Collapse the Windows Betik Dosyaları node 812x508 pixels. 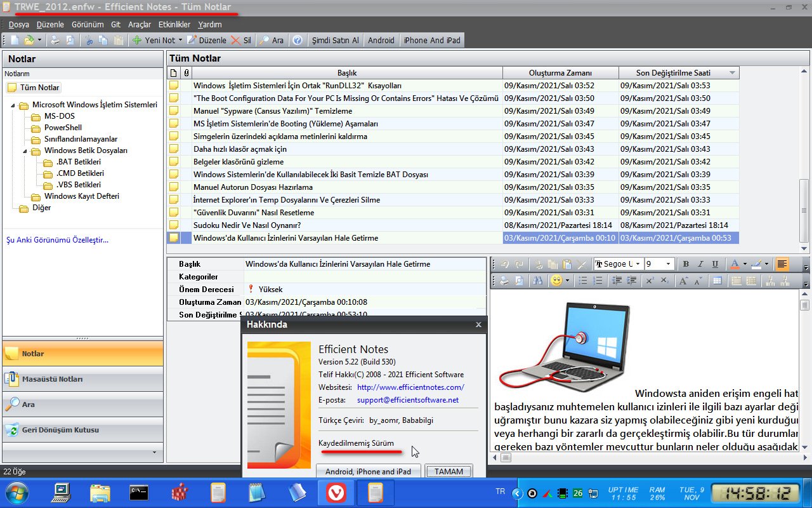point(25,151)
